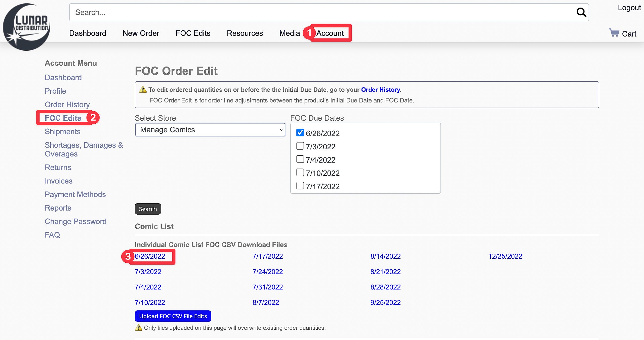The width and height of the screenshot is (644, 340).
Task: Click the magnifying glass search icon
Action: [x=581, y=12]
